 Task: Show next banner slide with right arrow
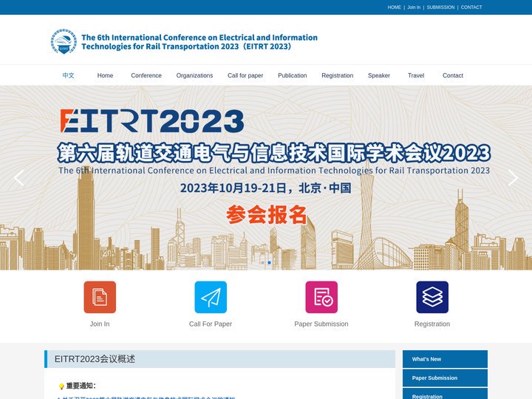(513, 178)
